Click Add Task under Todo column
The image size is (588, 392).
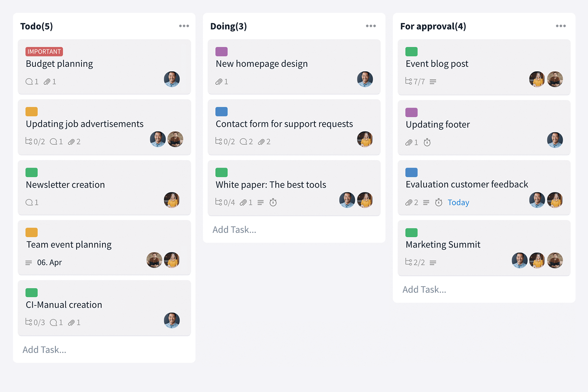tap(44, 350)
